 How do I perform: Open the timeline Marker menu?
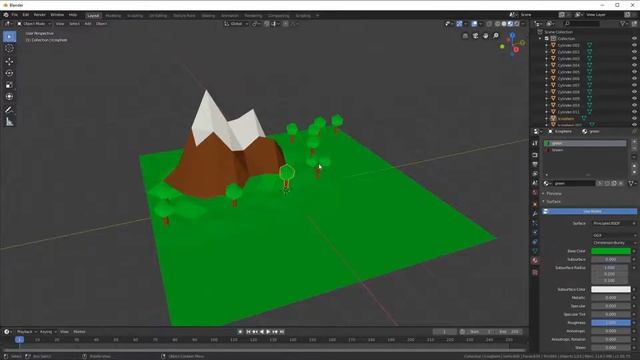coord(79,332)
